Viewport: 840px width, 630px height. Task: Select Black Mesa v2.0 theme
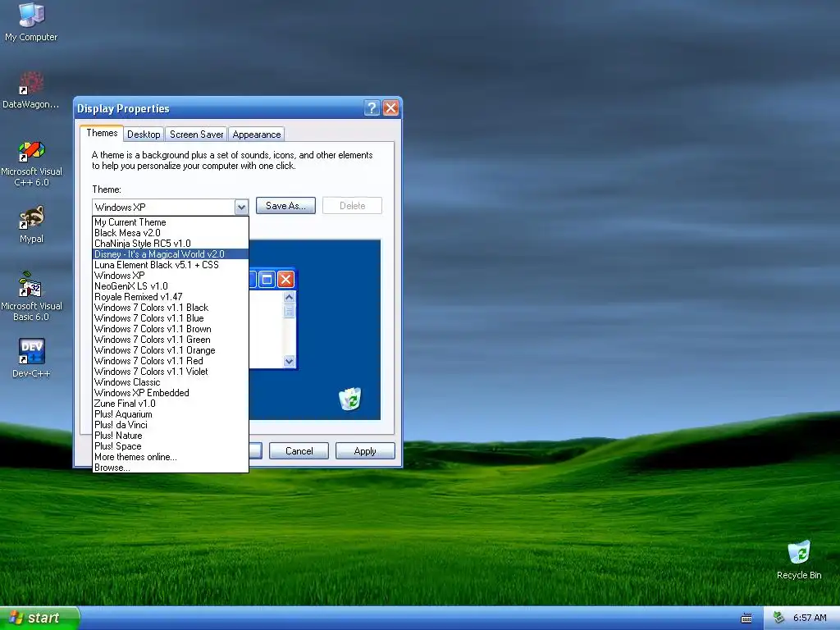pyautogui.click(x=171, y=232)
